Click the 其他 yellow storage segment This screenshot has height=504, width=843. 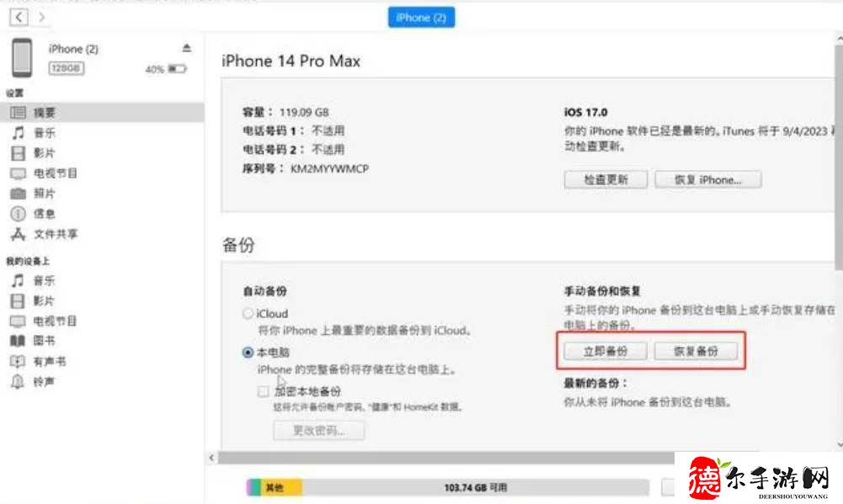[282, 487]
